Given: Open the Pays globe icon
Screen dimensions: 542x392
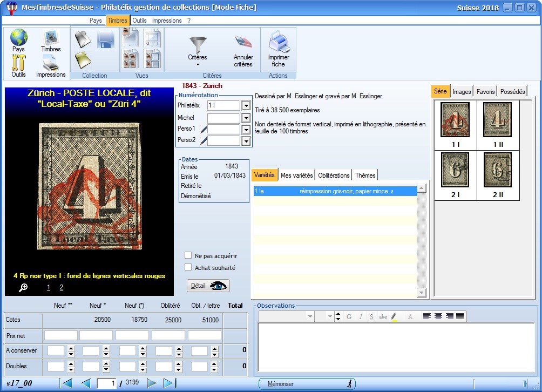Looking at the screenshot, I should [x=19, y=37].
